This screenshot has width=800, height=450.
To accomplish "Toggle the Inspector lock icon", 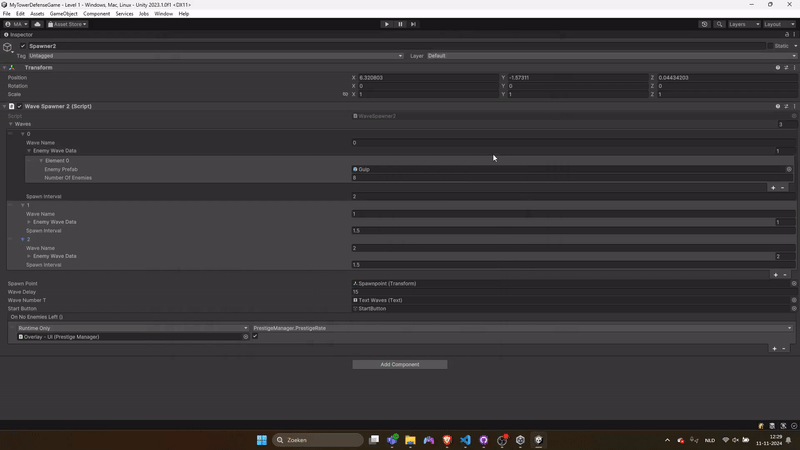I will tap(787, 35).
